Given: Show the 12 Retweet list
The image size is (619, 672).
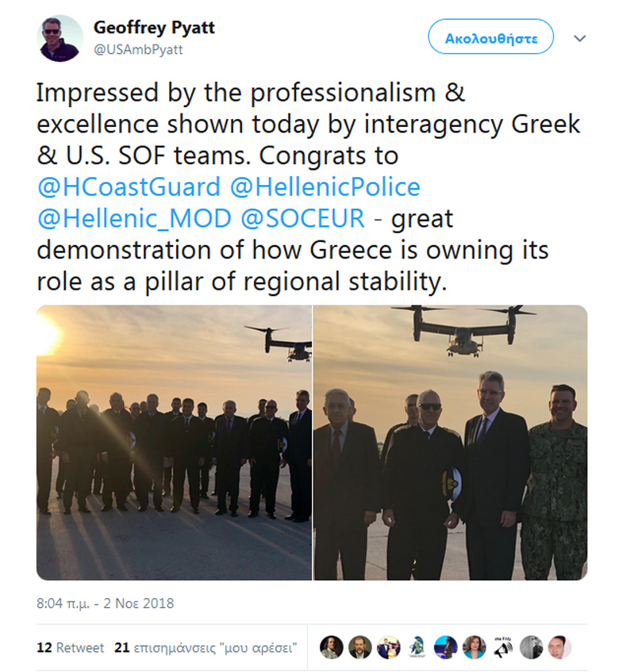Looking at the screenshot, I should [x=71, y=647].
